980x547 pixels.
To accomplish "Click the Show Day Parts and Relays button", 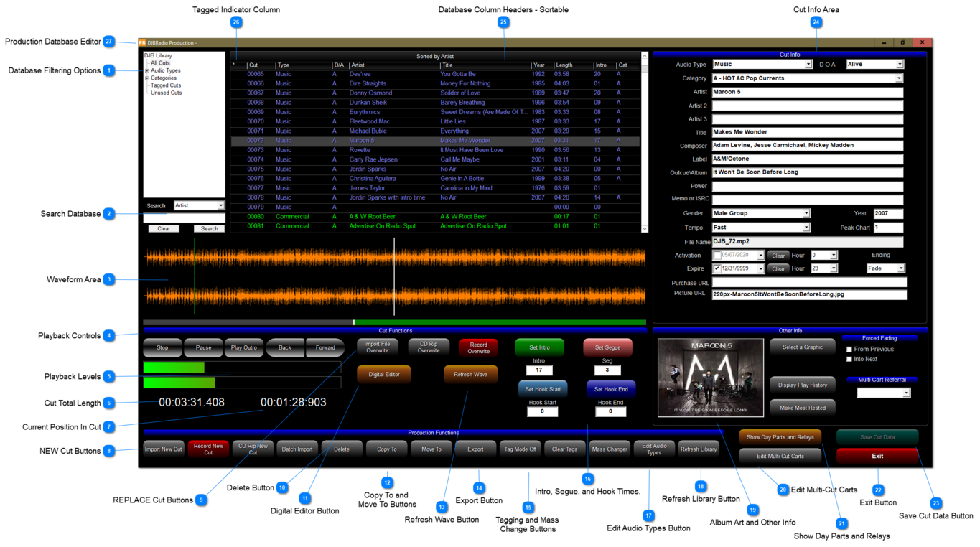I will [x=780, y=437].
